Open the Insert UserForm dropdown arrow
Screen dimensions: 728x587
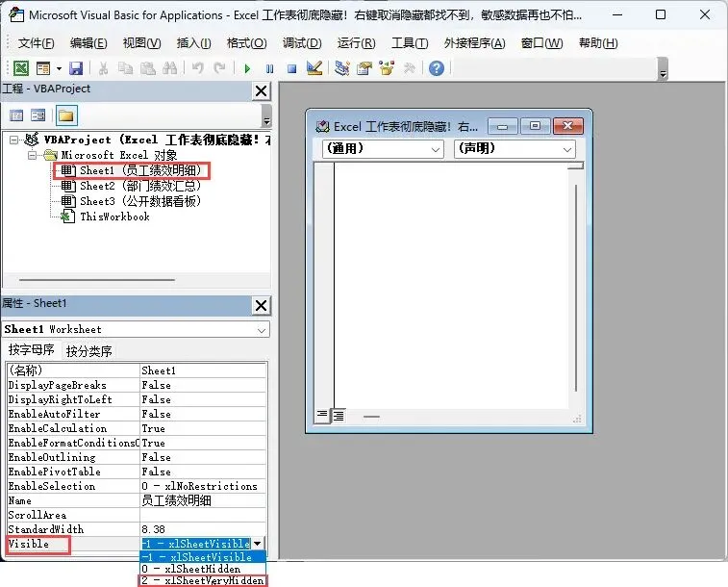click(x=59, y=68)
